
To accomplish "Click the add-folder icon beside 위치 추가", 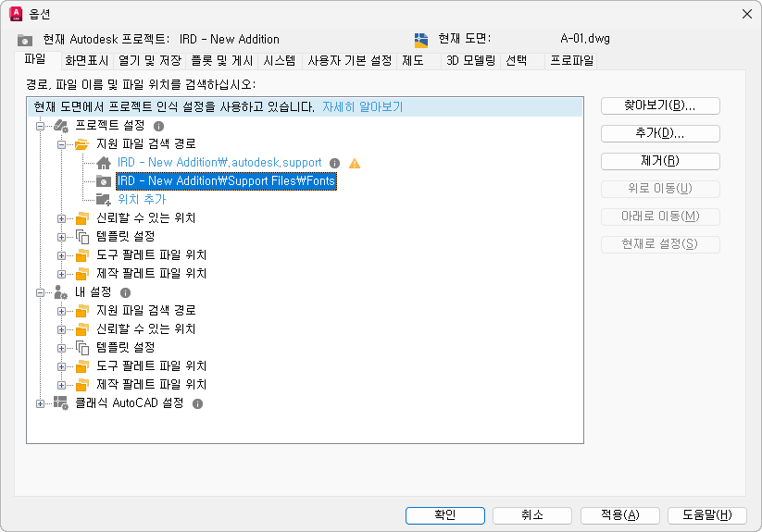I will pos(104,200).
